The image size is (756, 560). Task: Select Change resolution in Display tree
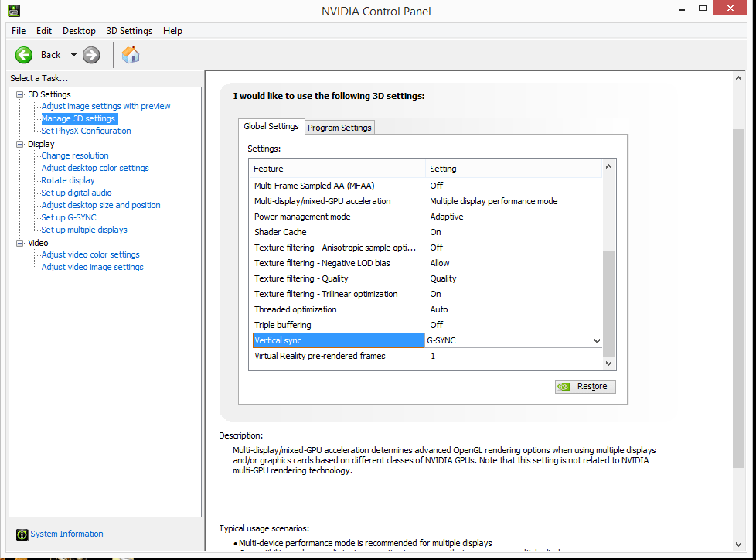coord(75,155)
